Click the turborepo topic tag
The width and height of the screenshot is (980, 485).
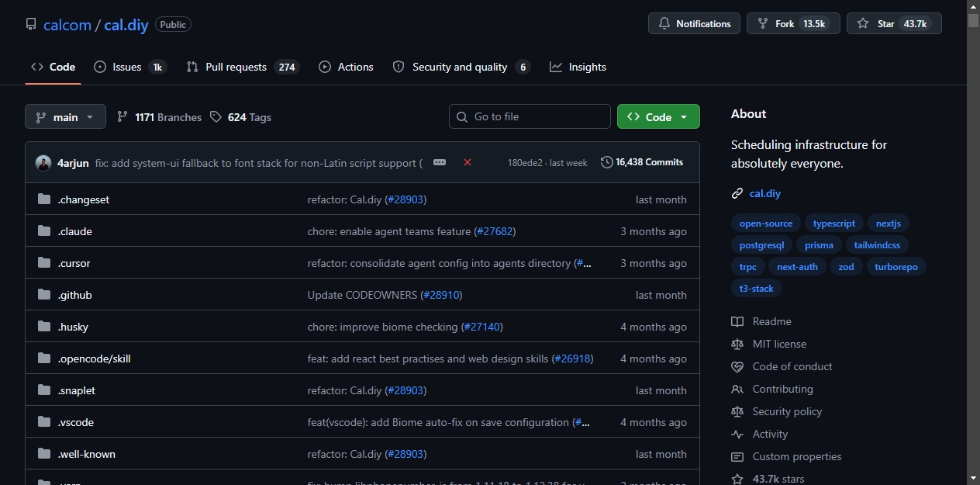896,267
